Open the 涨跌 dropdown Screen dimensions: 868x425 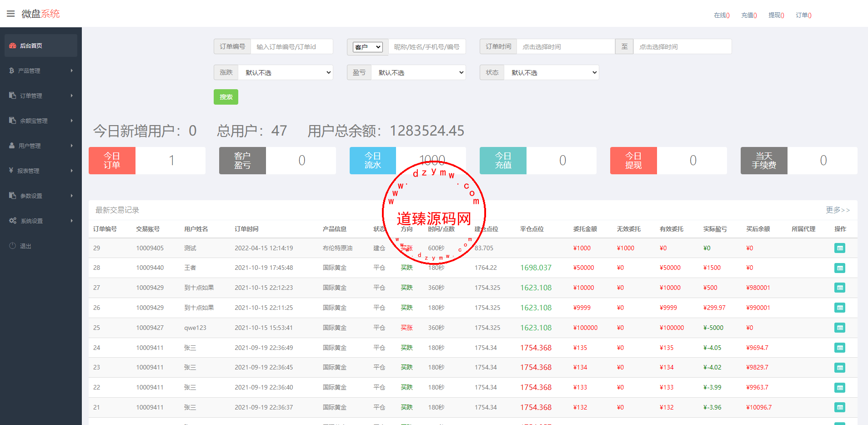[x=286, y=72]
